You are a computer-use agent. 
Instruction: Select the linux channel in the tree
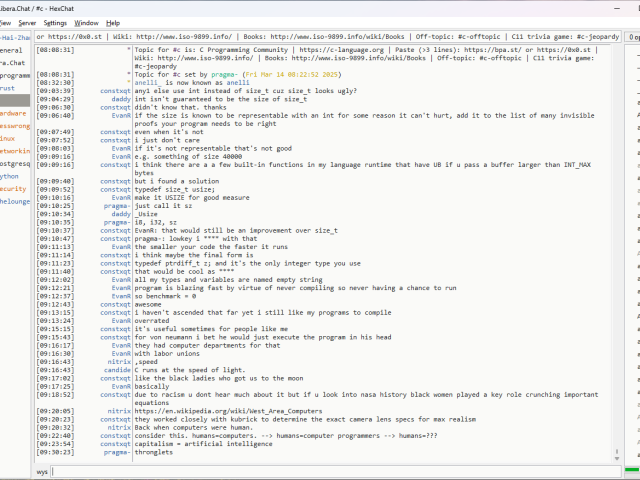coord(8,138)
